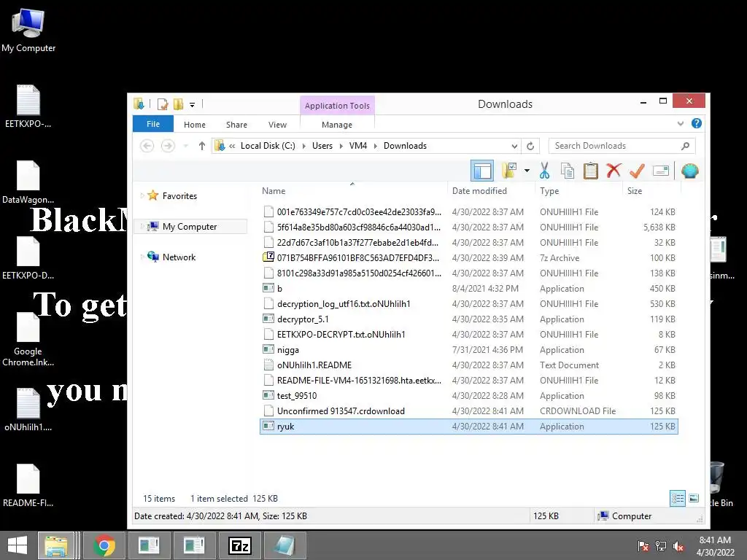Click New Folder icon in quick access toolbar

coord(178,104)
